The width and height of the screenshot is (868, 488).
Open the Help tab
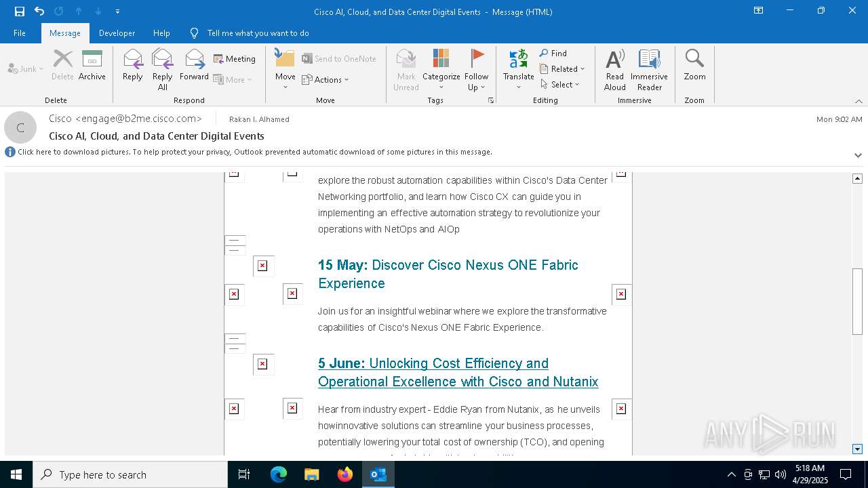tap(161, 33)
